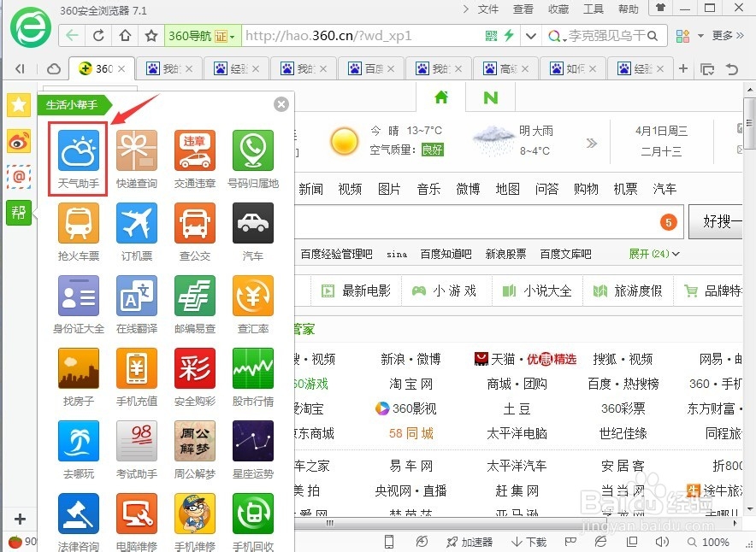This screenshot has height=552, width=756.
Task: Open the 查公交 bus lookup tool
Action: tap(195, 232)
